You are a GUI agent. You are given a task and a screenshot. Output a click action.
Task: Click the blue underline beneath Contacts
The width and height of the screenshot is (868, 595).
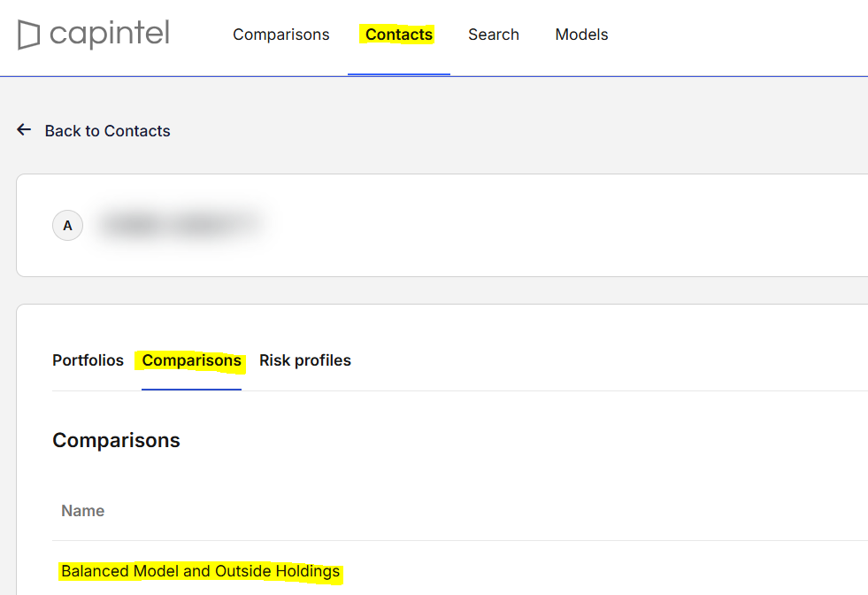pyautogui.click(x=398, y=74)
